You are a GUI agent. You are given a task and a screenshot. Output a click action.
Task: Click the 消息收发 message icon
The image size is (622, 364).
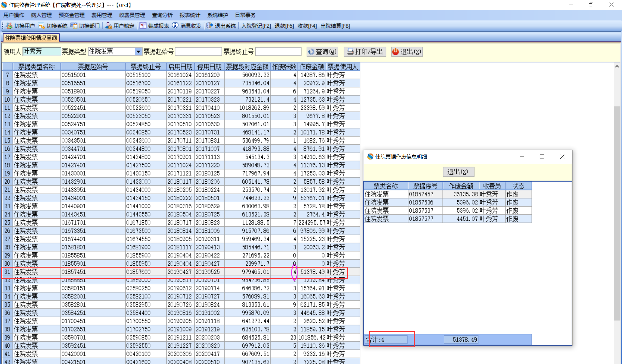175,26
